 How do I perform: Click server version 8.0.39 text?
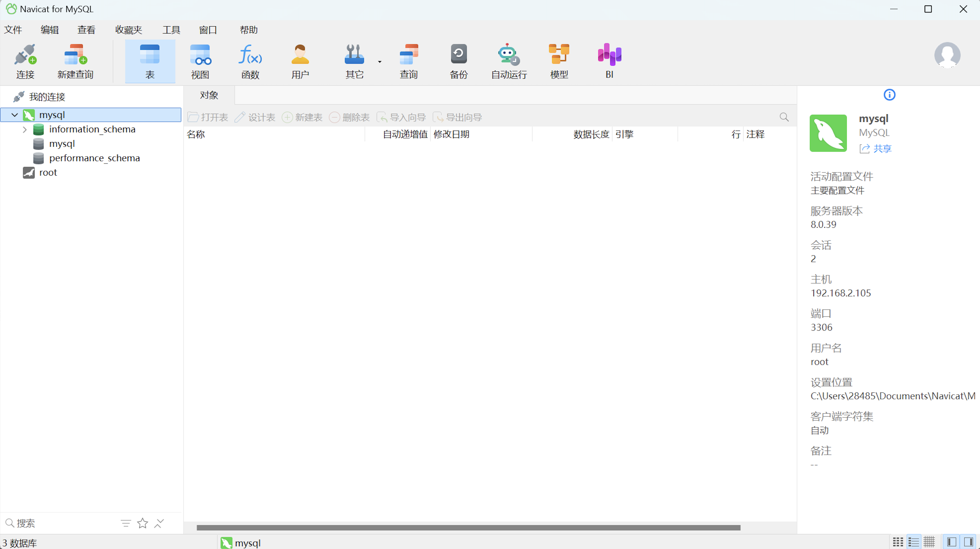(x=823, y=224)
